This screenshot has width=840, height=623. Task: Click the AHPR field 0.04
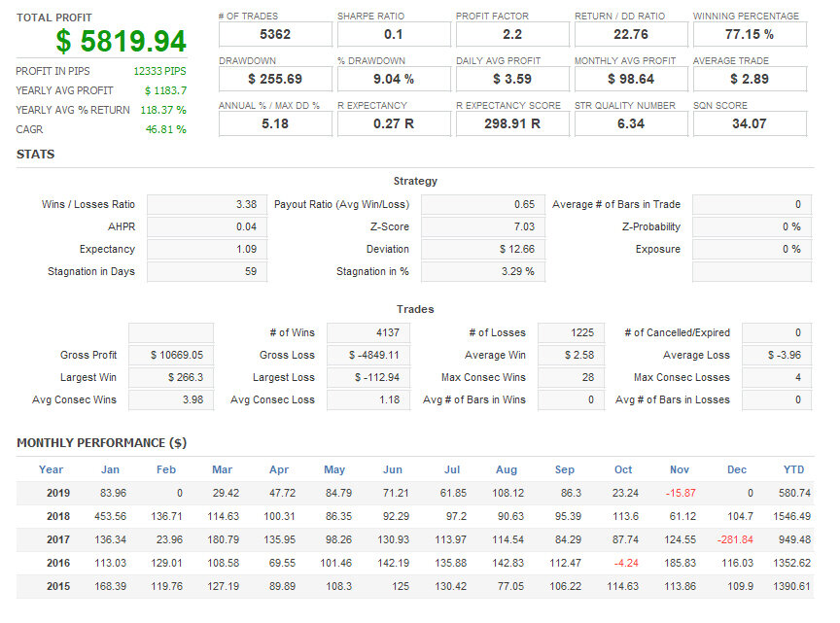207,226
